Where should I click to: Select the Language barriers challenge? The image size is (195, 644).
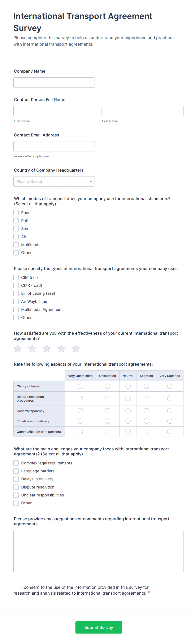[x=16, y=471]
